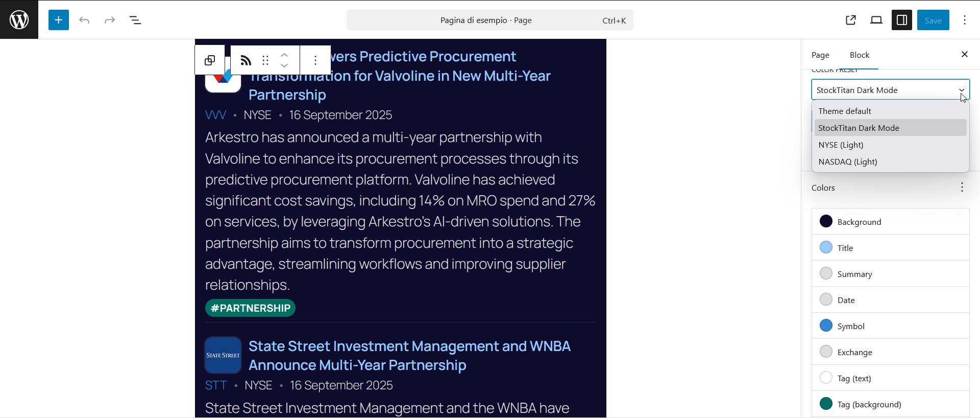Open the block inserter plus button
The image size is (980, 418).
point(59,20)
